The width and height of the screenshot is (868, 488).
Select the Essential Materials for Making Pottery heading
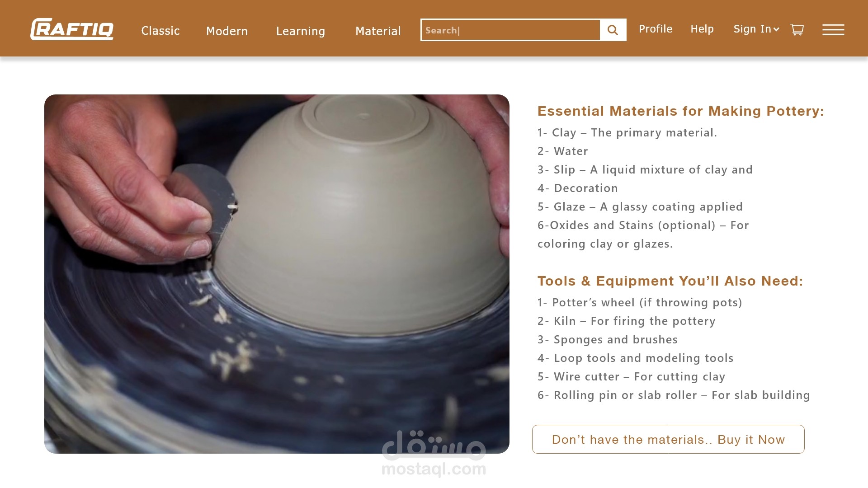pyautogui.click(x=681, y=111)
